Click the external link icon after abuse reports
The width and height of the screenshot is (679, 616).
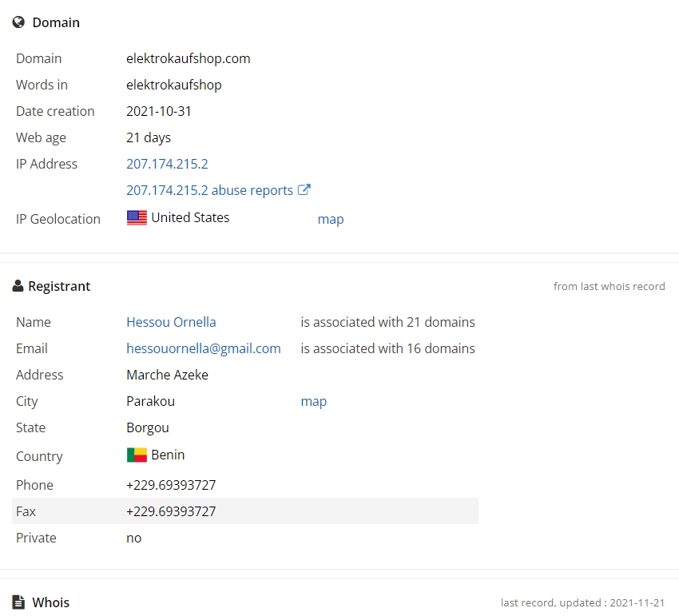304,189
